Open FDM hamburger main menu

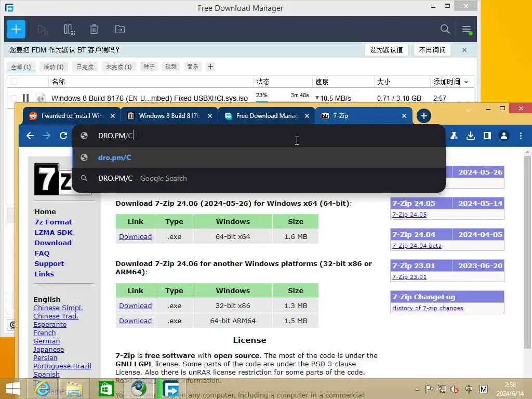[467, 30]
